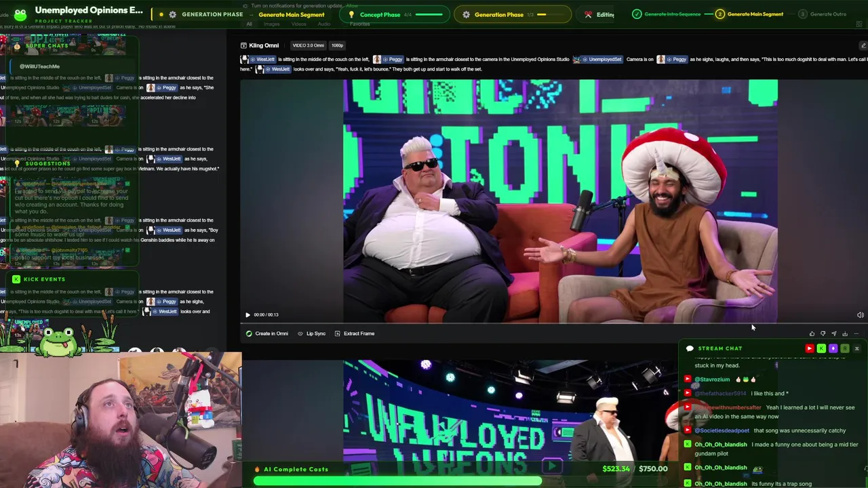The width and height of the screenshot is (868, 488).
Task: Click the Kling Omni model icon
Action: (x=243, y=45)
